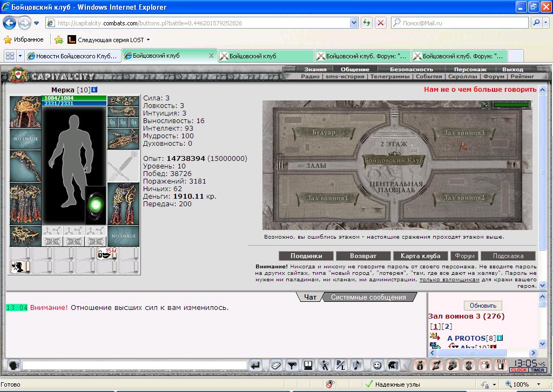Image resolution: width=553 pixels, height=392 pixels.
Task: Open the browser history dropdown arrow
Action: coord(36,23)
